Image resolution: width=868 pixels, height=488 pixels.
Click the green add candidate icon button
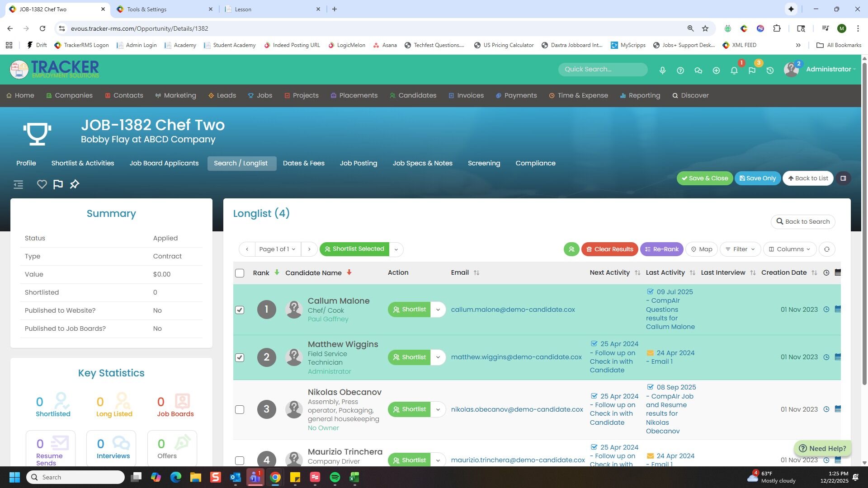click(571, 249)
